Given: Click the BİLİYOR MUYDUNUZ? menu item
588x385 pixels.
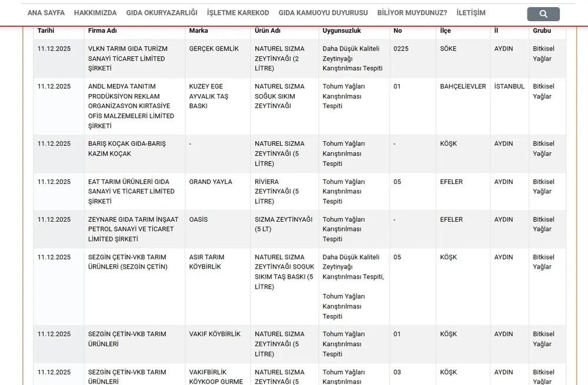Looking at the screenshot, I should click(412, 13).
